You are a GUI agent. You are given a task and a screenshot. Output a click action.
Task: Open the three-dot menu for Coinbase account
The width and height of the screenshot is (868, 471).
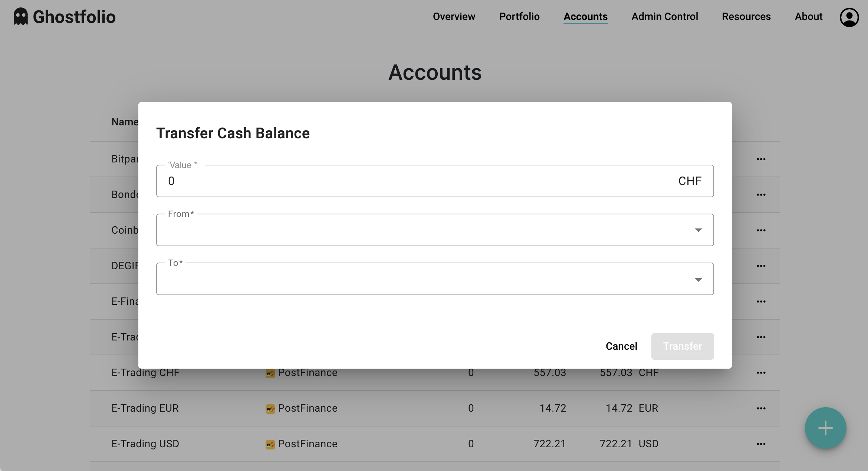coord(761,230)
